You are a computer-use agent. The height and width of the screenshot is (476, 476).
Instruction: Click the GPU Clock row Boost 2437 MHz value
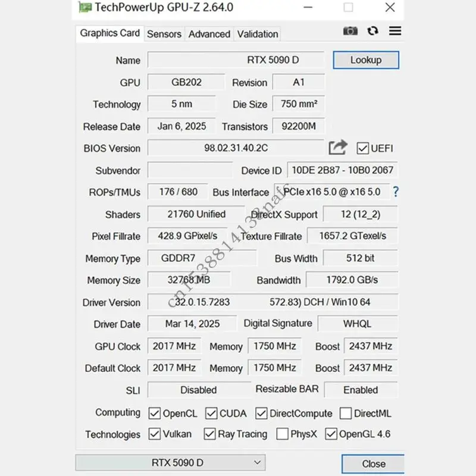point(371,346)
